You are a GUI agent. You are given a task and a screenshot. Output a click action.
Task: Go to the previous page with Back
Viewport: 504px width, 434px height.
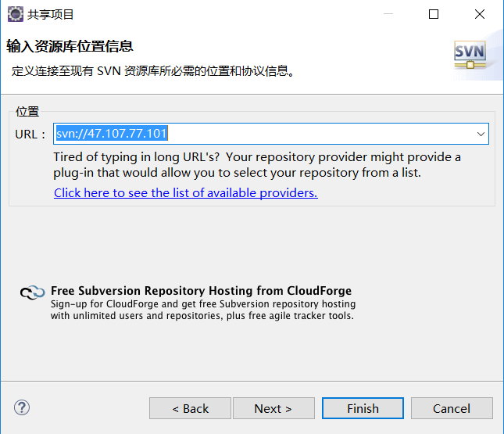click(x=190, y=408)
